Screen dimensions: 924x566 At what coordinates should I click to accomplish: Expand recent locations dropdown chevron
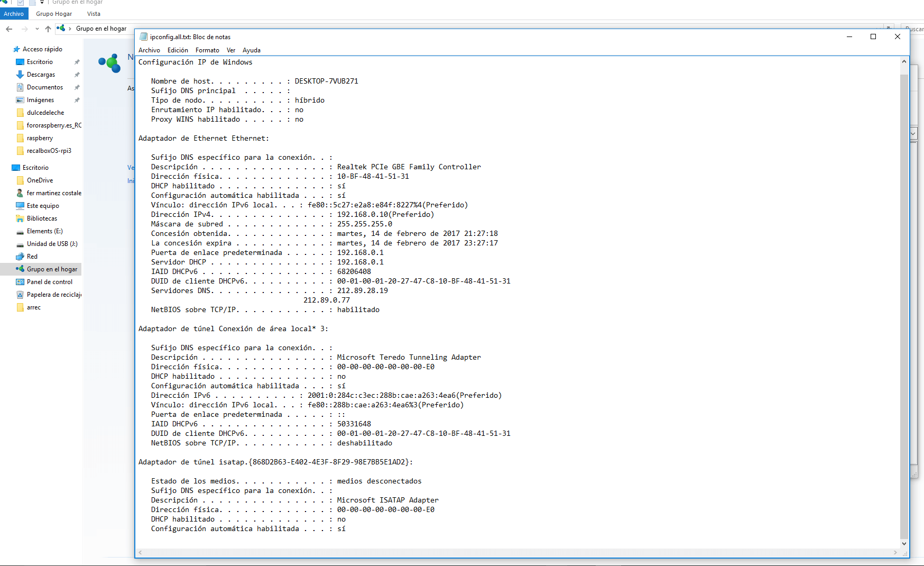(37, 29)
